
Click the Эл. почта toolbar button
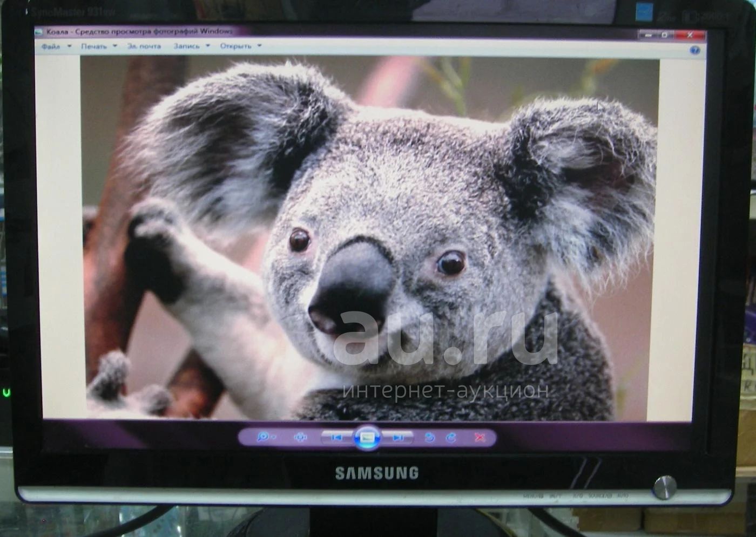tap(144, 46)
